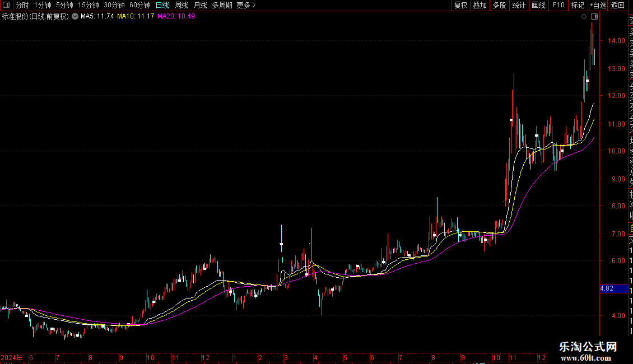The width and height of the screenshot is (633, 364).
Task: Switch to the 周线 weekly chart
Action: (181, 5)
